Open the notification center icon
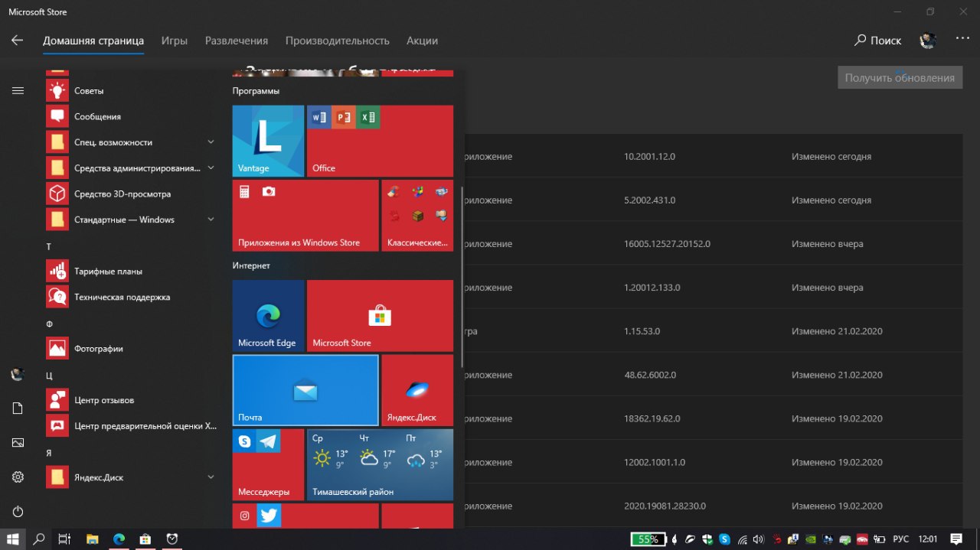Image resolution: width=980 pixels, height=550 pixels. (956, 539)
